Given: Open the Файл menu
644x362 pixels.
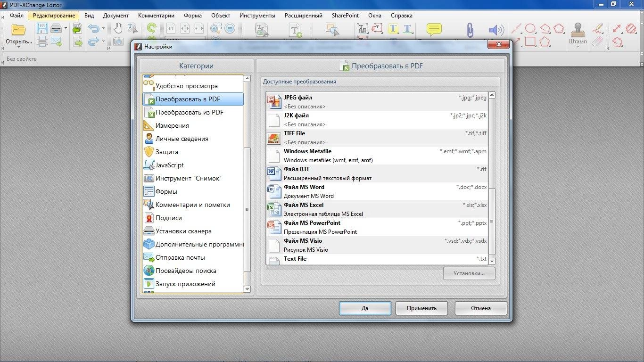Looking at the screenshot, I should pyautogui.click(x=17, y=16).
